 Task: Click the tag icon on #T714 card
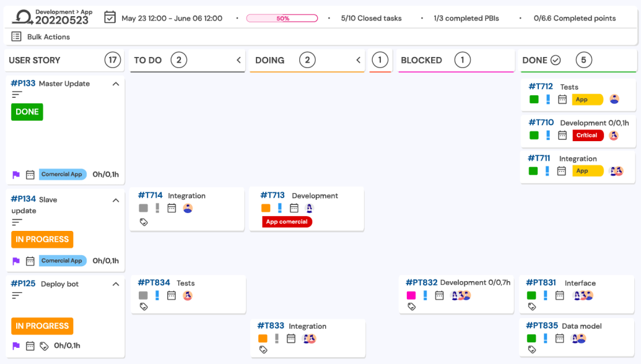click(144, 222)
